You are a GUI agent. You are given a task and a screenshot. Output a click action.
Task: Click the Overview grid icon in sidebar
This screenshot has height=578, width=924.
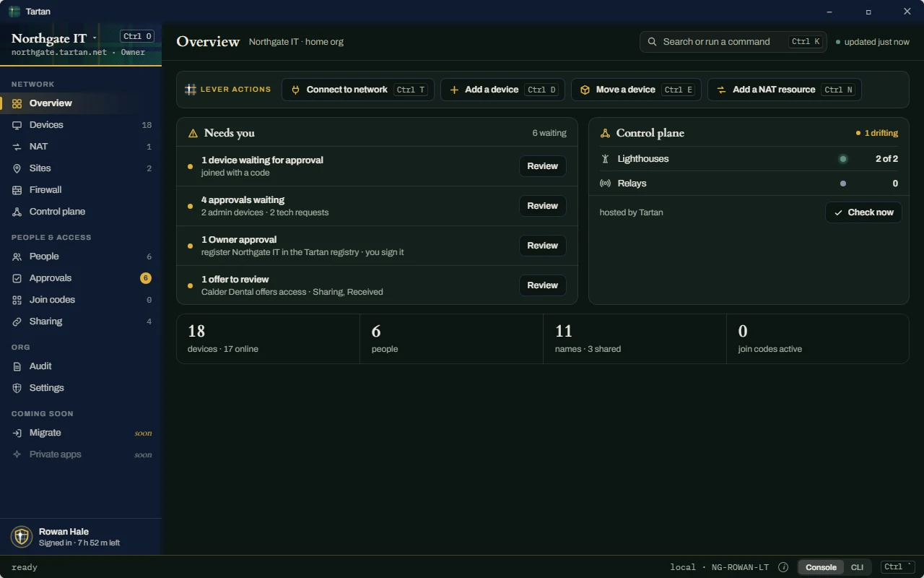pyautogui.click(x=17, y=103)
